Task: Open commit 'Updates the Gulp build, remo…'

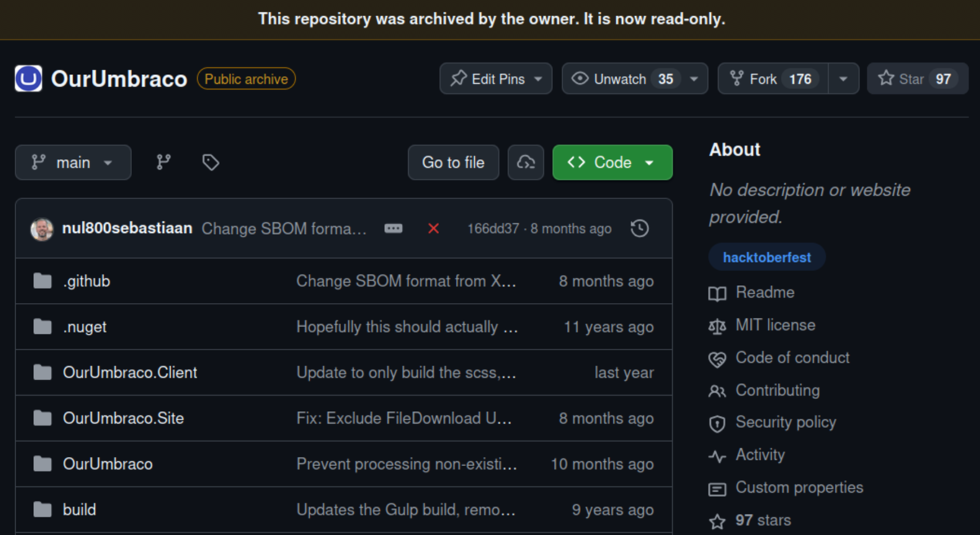Action: (x=406, y=510)
